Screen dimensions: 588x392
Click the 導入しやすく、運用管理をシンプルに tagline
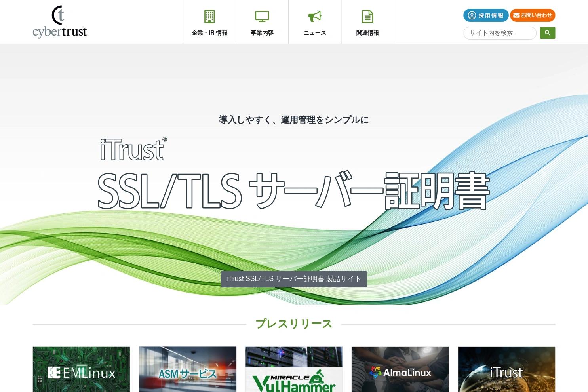point(294,120)
